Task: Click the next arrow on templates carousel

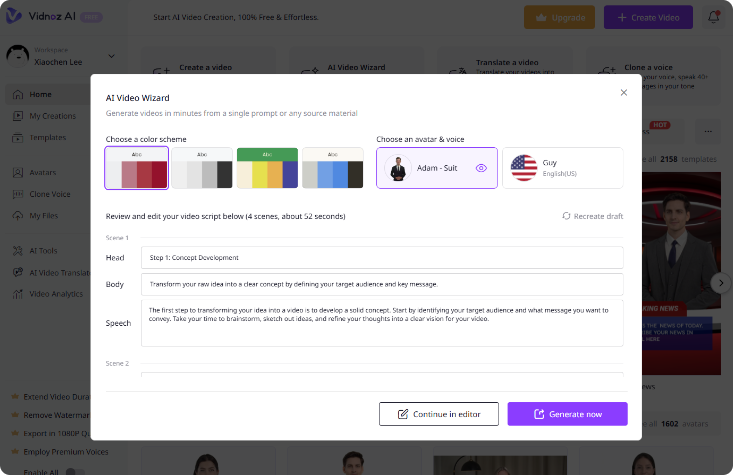Action: 719,283
